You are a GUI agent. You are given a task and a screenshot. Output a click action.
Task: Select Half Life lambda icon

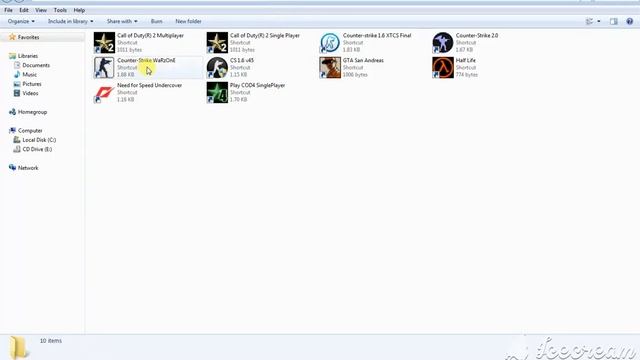[x=443, y=67]
